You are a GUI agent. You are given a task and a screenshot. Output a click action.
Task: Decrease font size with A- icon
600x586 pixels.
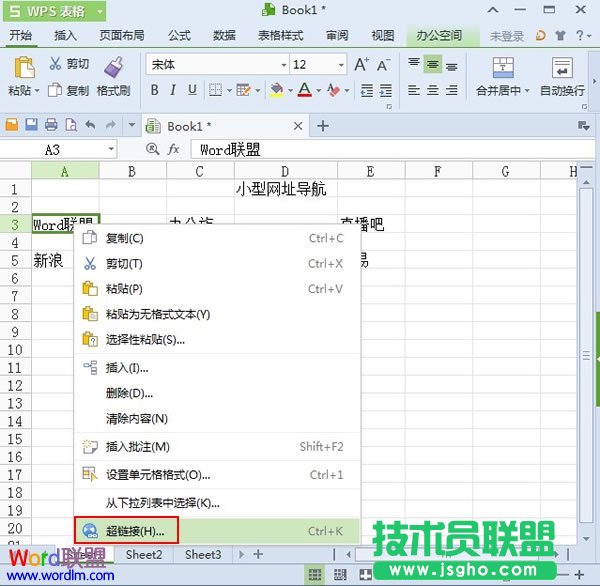(383, 65)
